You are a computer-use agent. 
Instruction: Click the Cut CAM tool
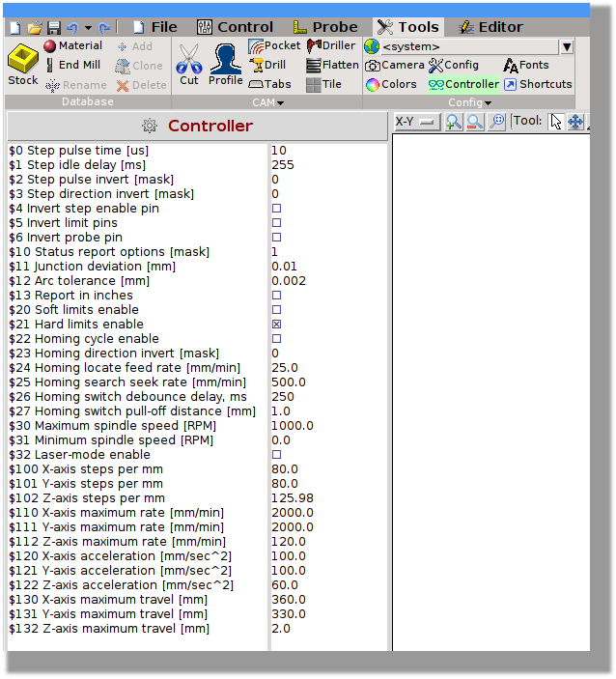click(x=189, y=65)
